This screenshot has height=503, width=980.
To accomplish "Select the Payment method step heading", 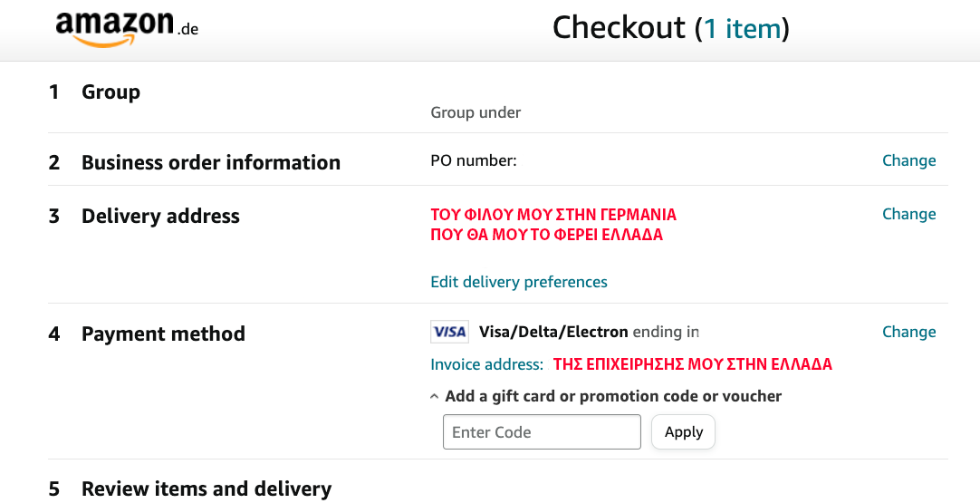I will 163,334.
